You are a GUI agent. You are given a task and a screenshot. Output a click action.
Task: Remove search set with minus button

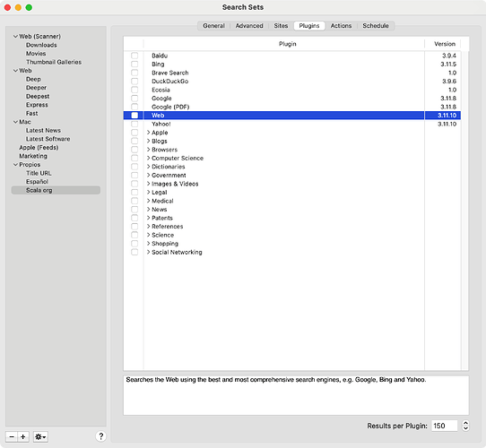(12, 437)
